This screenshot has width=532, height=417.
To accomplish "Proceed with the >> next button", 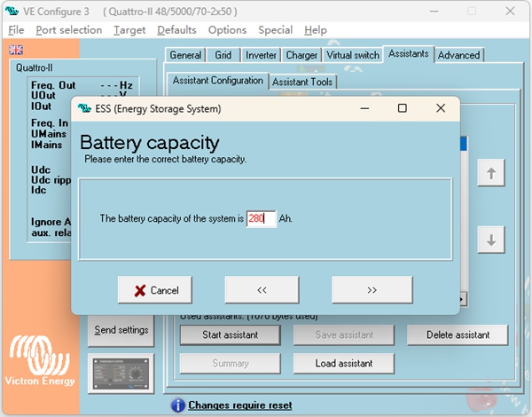I will [x=372, y=290].
